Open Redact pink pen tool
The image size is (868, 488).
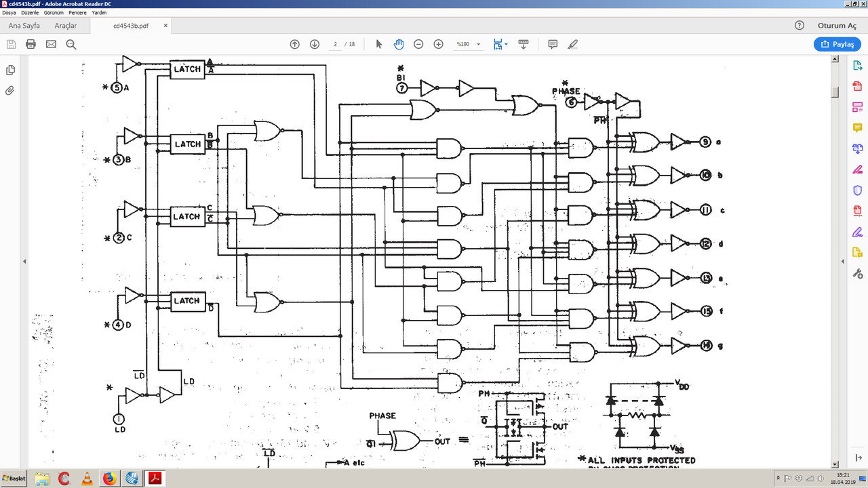[857, 169]
